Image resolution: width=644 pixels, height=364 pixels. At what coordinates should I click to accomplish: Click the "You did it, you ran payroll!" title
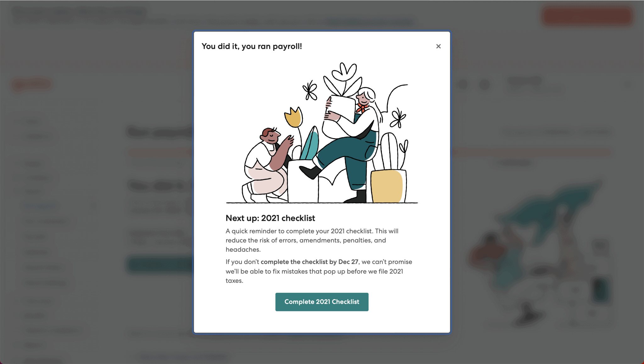click(x=252, y=46)
